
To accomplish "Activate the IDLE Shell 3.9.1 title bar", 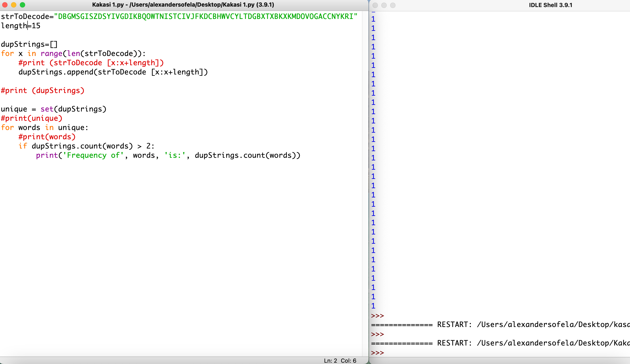I will [x=550, y=5].
